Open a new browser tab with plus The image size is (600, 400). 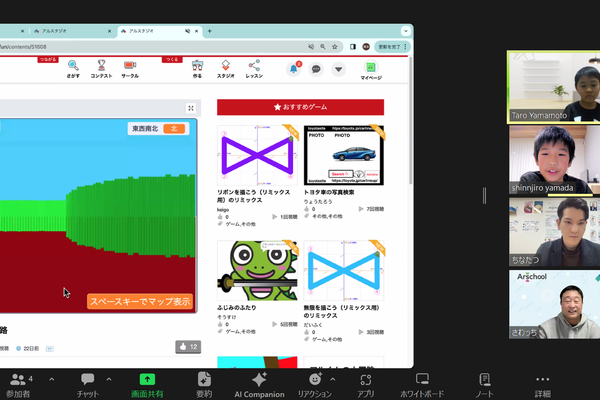(210, 31)
